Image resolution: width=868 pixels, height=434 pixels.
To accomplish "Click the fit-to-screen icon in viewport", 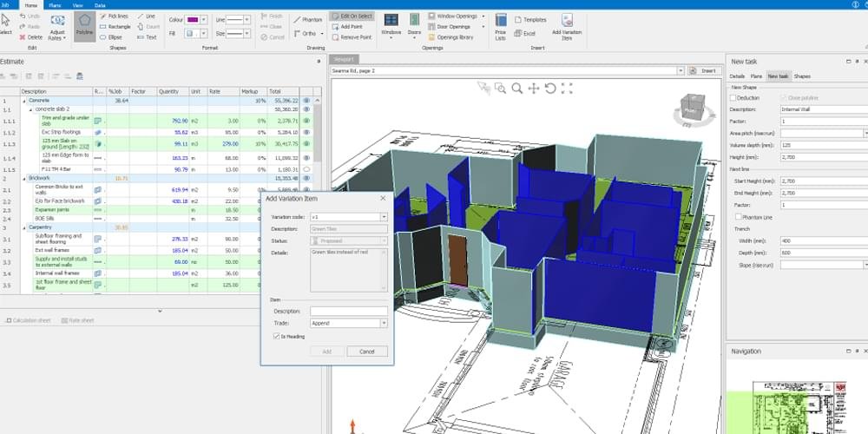I will 566,88.
